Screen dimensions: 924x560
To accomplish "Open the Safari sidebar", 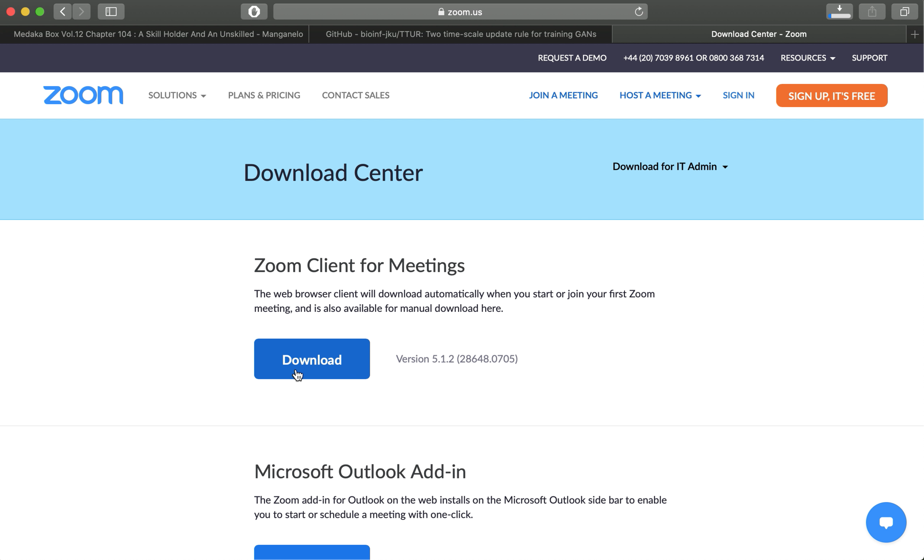I will pos(111,11).
